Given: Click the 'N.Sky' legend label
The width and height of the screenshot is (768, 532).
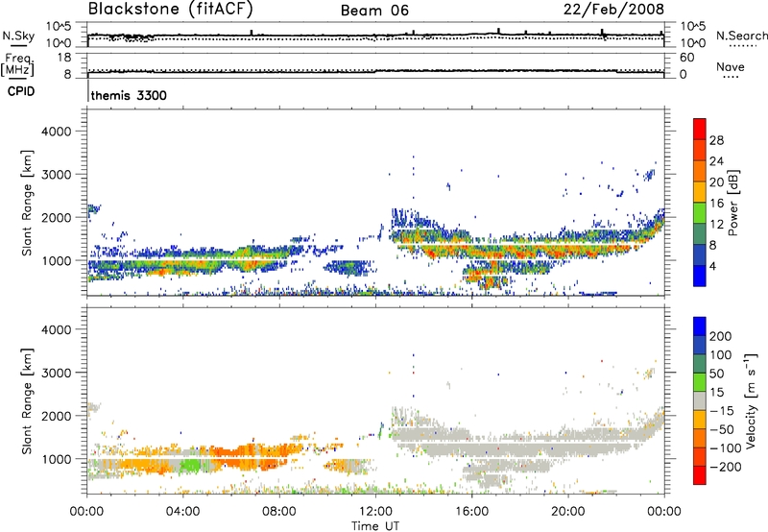Looking at the screenshot, I should coord(18,36).
